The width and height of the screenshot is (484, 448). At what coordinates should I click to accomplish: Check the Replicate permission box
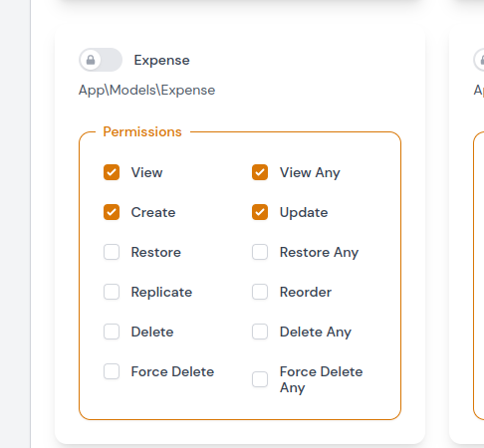(112, 292)
